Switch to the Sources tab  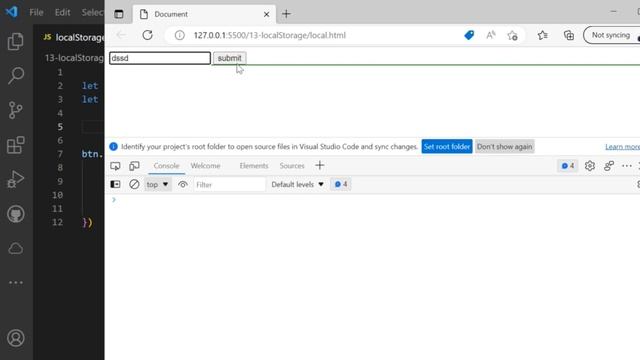(292, 166)
